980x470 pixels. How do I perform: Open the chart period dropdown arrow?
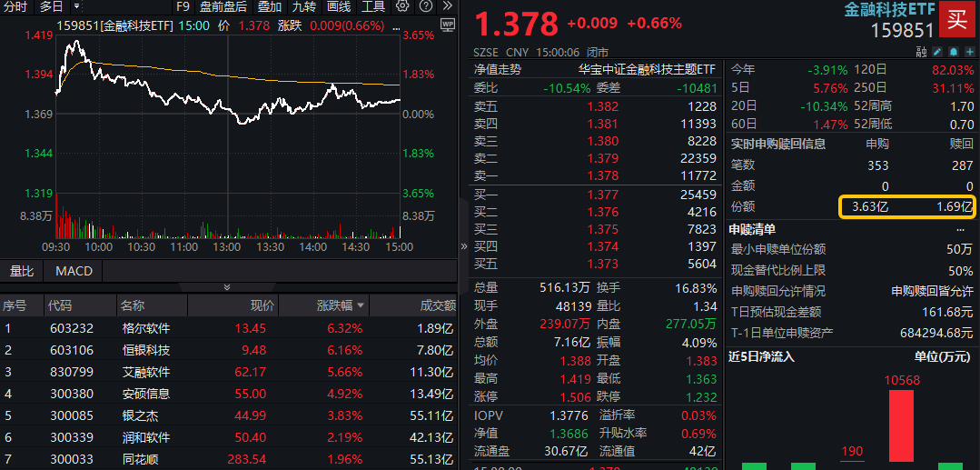click(76, 6)
